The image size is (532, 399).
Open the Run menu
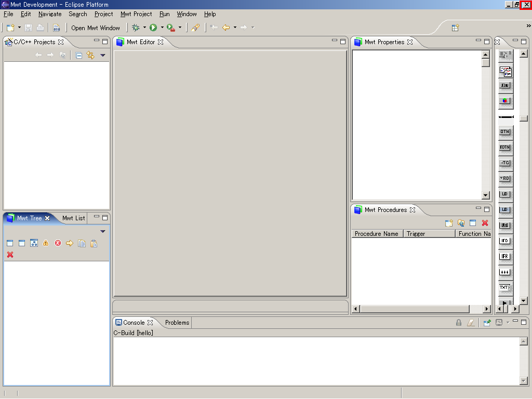coord(165,14)
